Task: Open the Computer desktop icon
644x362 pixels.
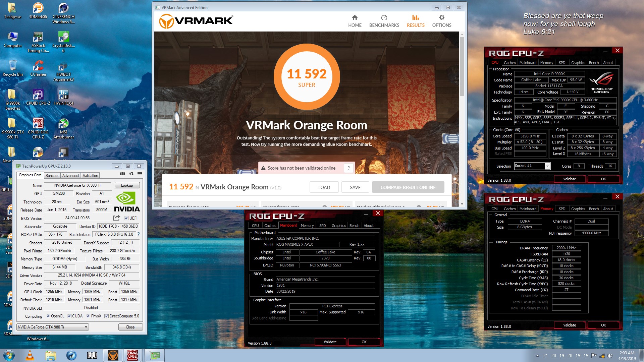Action: 12,40
